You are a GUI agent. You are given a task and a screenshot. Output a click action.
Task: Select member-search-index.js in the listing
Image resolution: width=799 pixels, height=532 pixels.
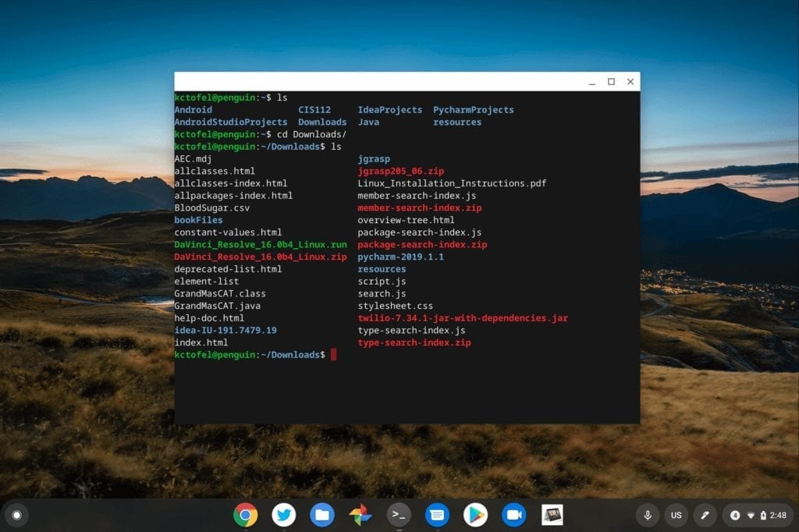click(x=417, y=196)
